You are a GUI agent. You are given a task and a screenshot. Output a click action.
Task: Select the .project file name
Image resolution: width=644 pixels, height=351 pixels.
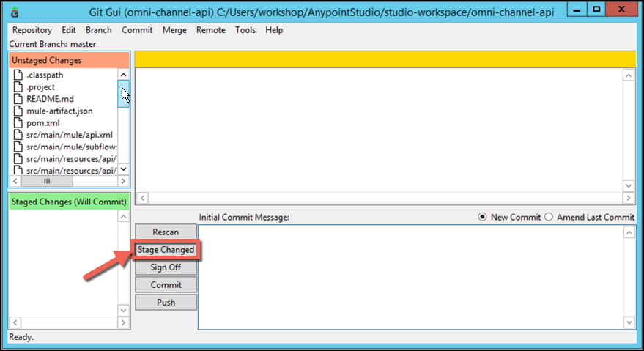[40, 87]
